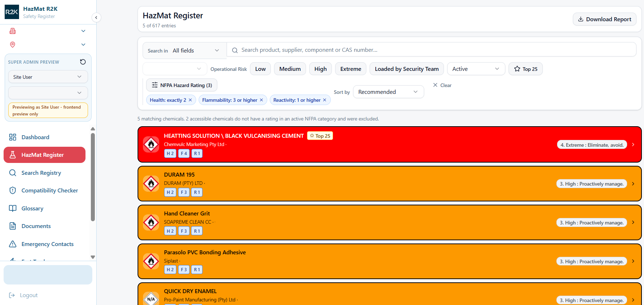Toggle the Low operational risk filter
This screenshot has height=305, width=644.
click(x=260, y=69)
